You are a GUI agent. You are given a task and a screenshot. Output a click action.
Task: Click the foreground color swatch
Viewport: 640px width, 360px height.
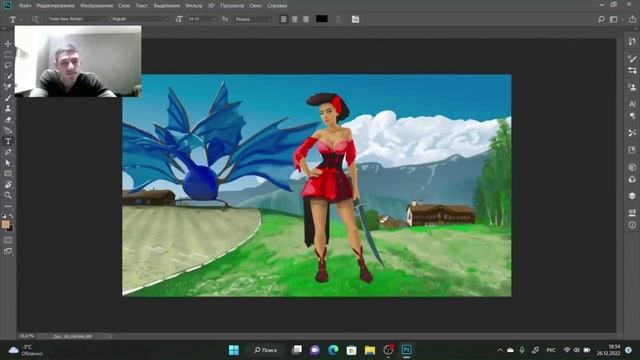(x=5, y=224)
